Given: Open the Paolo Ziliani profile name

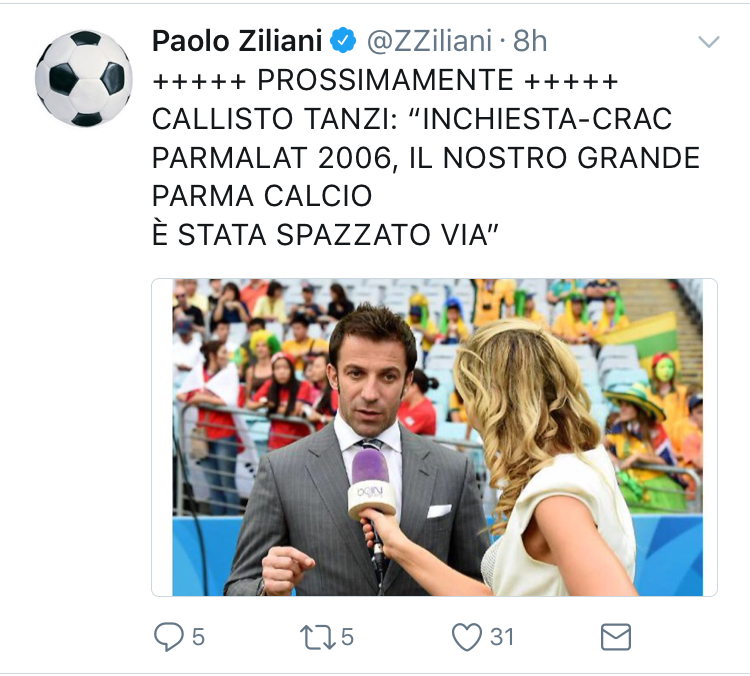Looking at the screenshot, I should pos(237,41).
